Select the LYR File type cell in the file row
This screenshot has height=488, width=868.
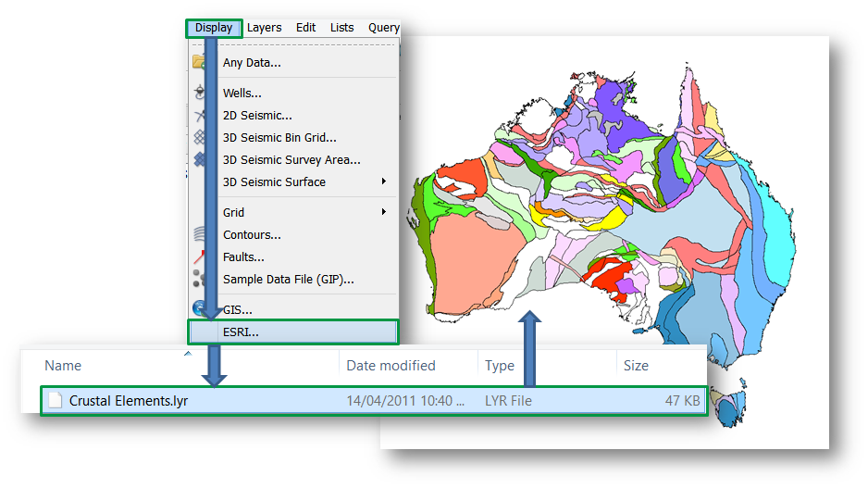pos(508,401)
